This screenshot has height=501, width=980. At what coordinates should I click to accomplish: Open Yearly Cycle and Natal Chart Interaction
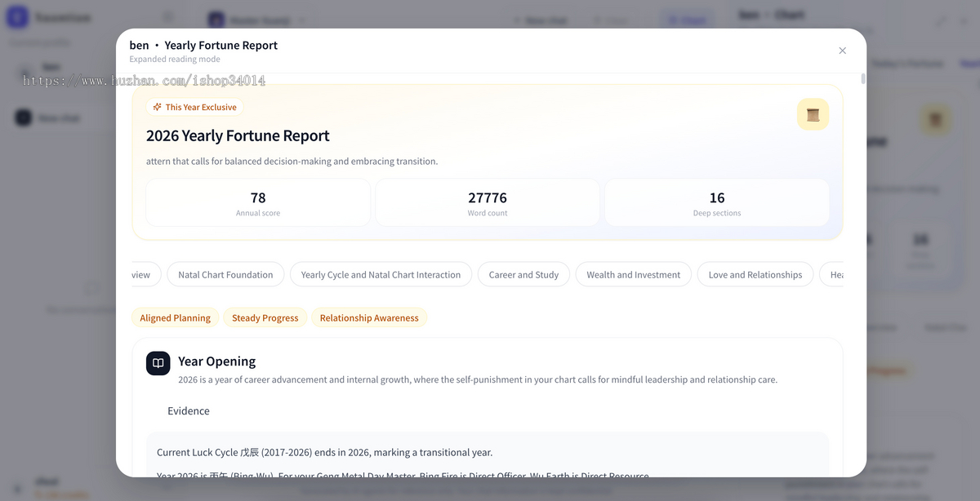pyautogui.click(x=381, y=275)
